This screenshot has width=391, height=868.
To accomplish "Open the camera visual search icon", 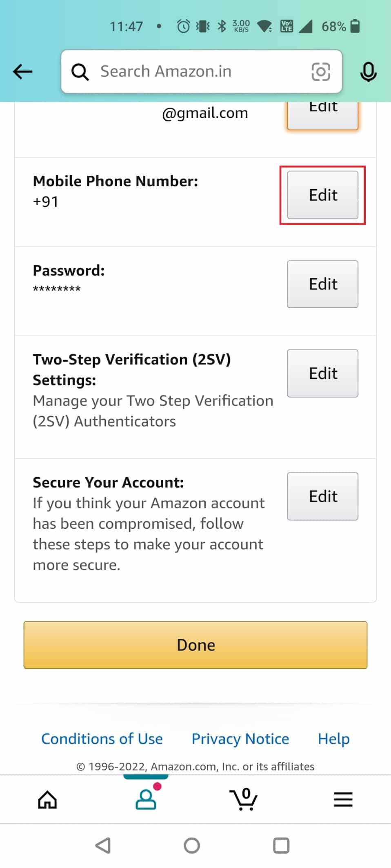I will pyautogui.click(x=321, y=71).
